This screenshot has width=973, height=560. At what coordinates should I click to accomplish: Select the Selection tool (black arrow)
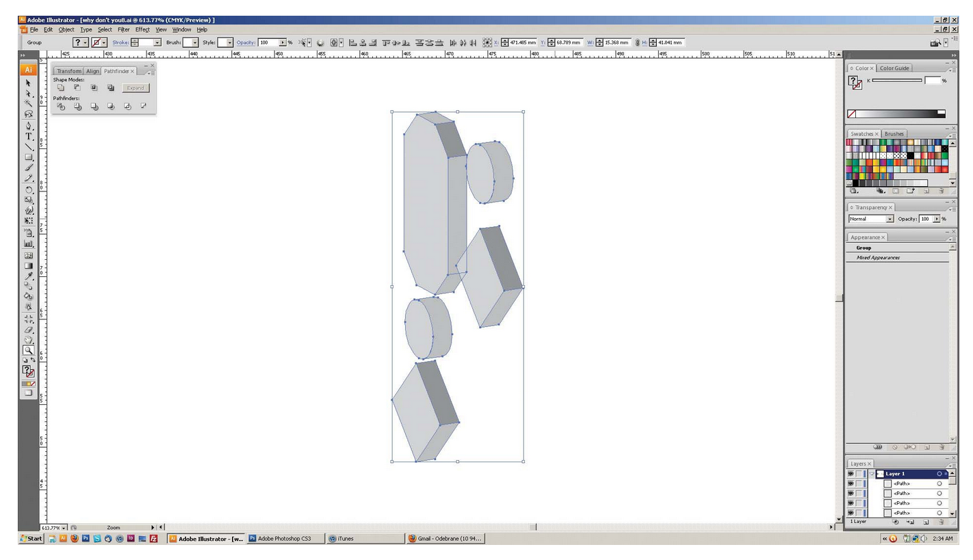pyautogui.click(x=28, y=83)
